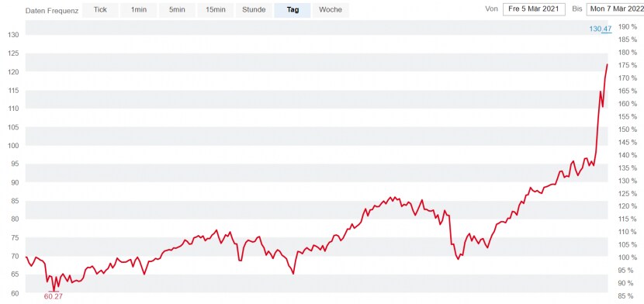The image size is (644, 304).
Task: Click the 60.27 low price label
Action: click(54, 296)
